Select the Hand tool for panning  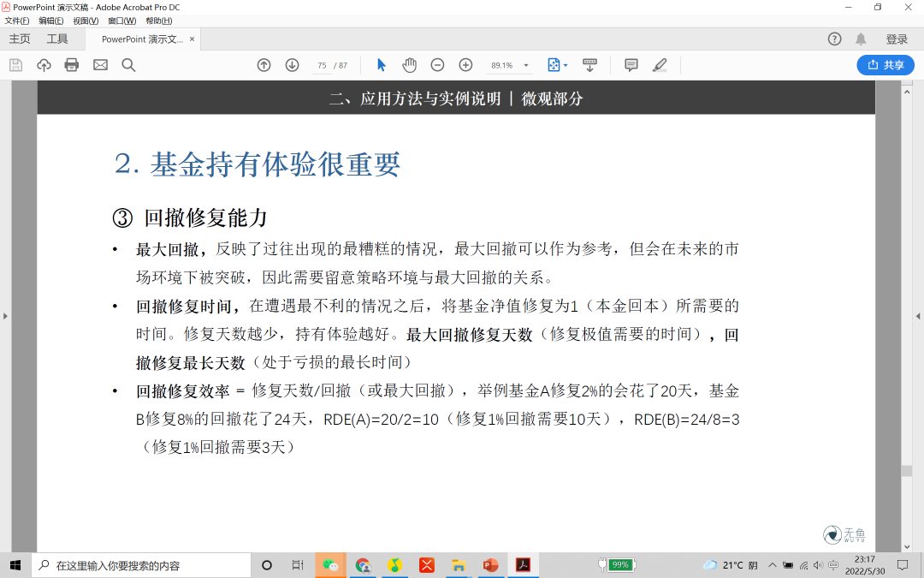[409, 64]
